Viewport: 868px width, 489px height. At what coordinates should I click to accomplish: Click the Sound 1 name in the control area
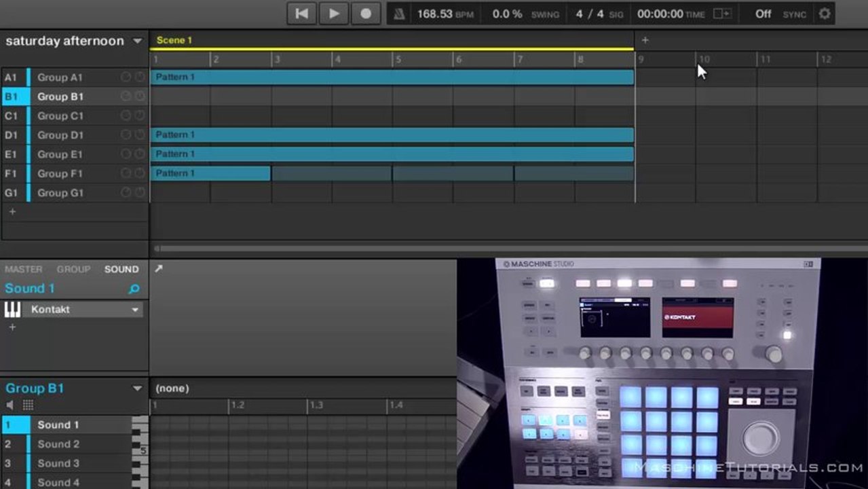click(30, 289)
